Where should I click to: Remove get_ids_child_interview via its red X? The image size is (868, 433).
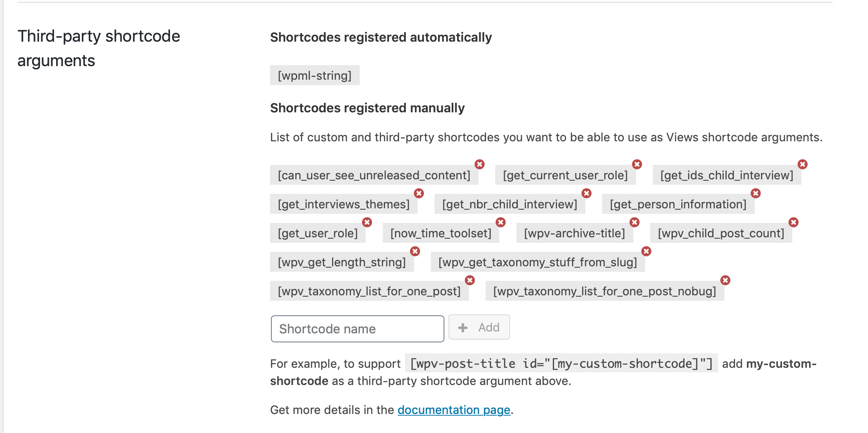point(803,164)
